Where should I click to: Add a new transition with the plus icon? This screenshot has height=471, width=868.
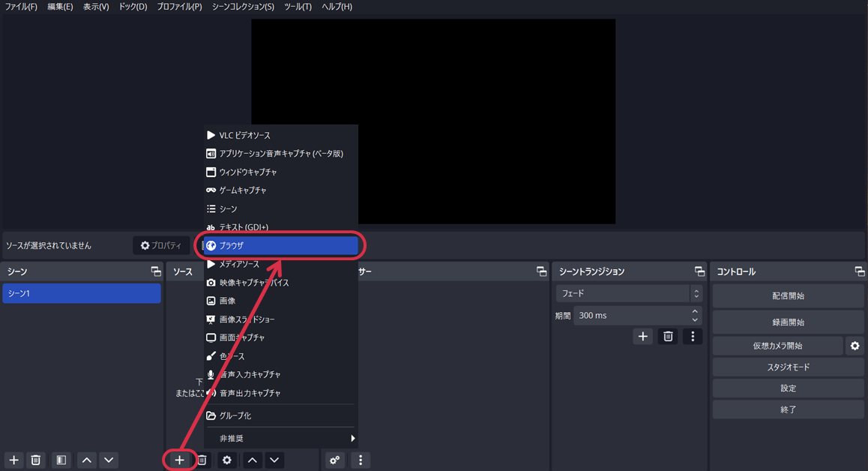coord(642,336)
